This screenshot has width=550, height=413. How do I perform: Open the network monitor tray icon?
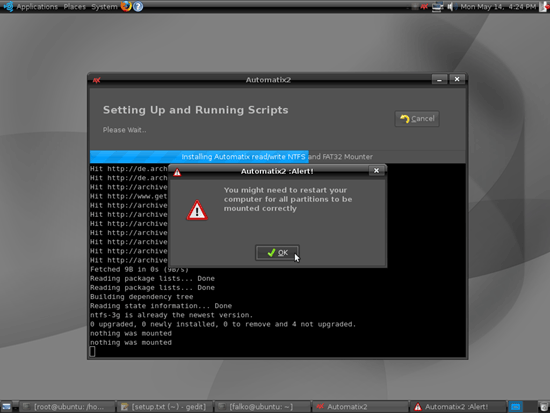[x=437, y=7]
